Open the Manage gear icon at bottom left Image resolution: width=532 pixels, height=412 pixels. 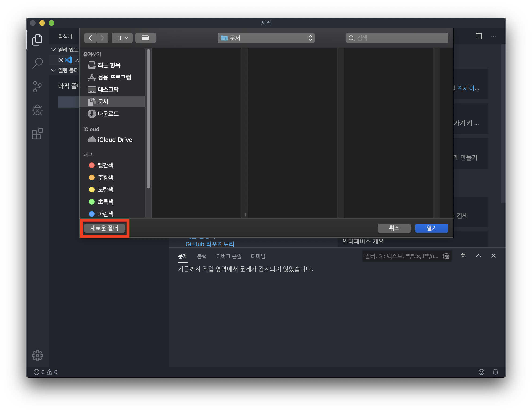37,356
